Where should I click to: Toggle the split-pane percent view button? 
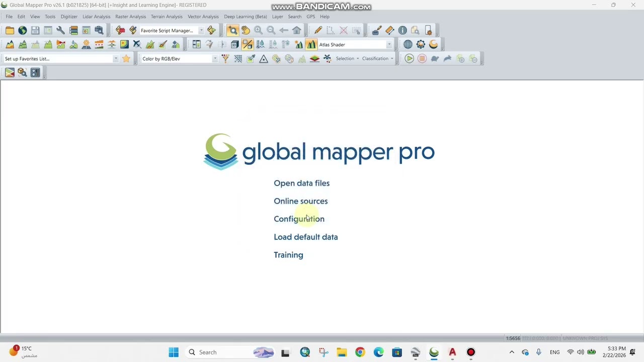click(x=248, y=45)
